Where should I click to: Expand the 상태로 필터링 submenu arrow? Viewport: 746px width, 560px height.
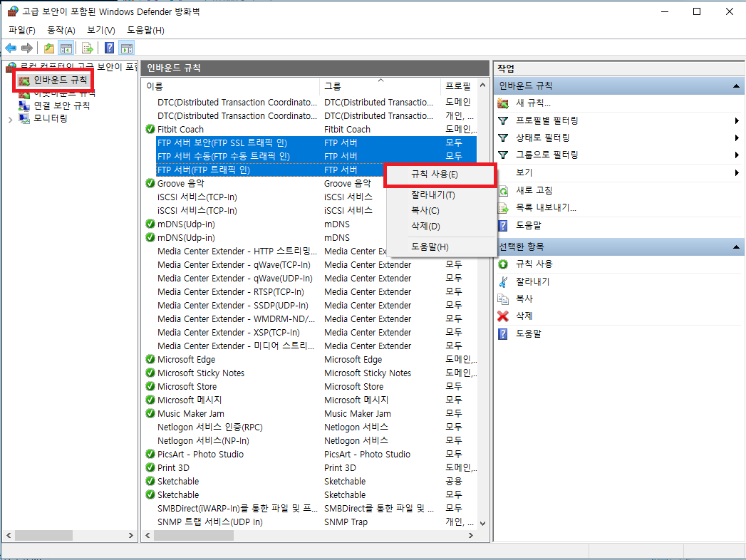pos(737,138)
